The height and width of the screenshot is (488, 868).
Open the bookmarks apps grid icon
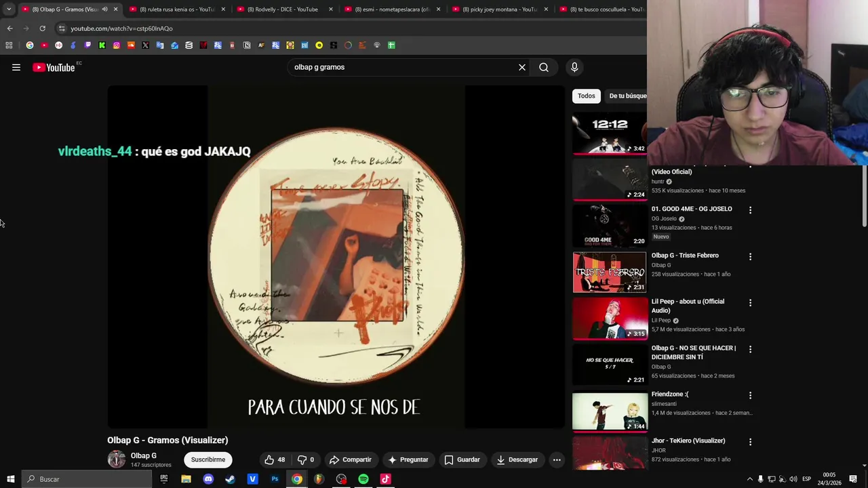point(9,45)
